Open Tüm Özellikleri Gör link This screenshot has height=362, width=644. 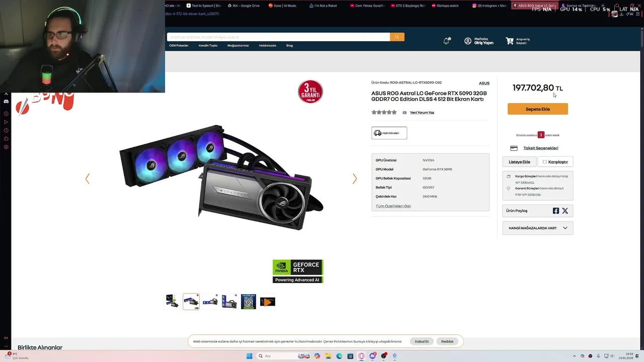pyautogui.click(x=393, y=206)
